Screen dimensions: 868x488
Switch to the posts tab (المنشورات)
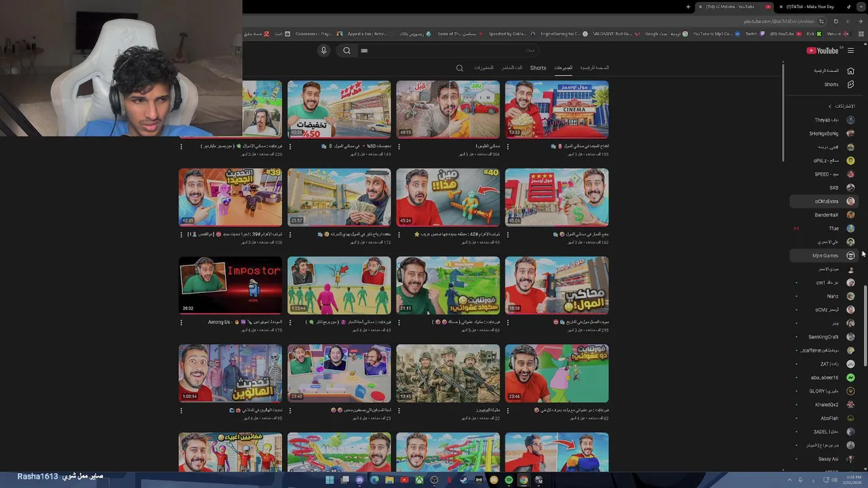pyautogui.click(x=484, y=68)
